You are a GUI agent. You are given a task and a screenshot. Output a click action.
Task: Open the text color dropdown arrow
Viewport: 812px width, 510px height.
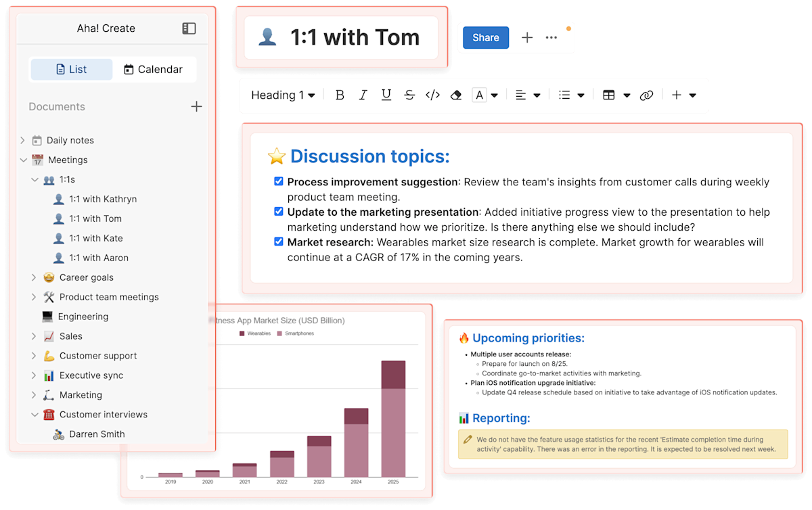coord(495,95)
